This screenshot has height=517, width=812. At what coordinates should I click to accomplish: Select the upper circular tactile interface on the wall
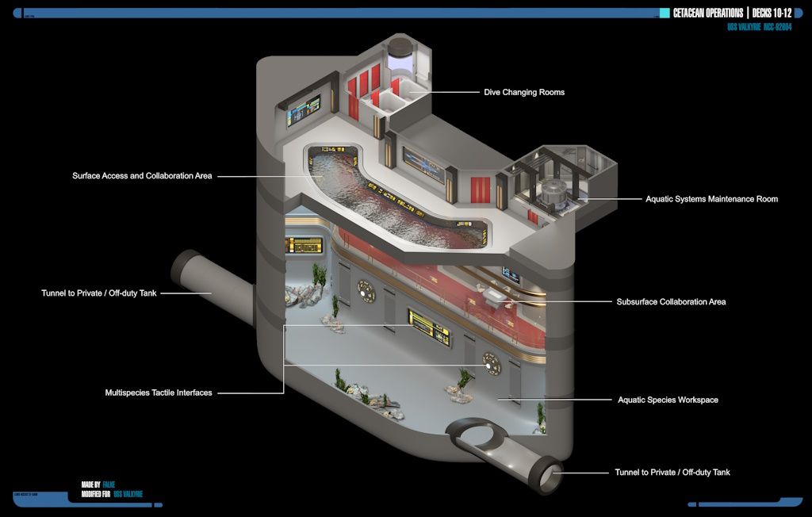(366, 290)
